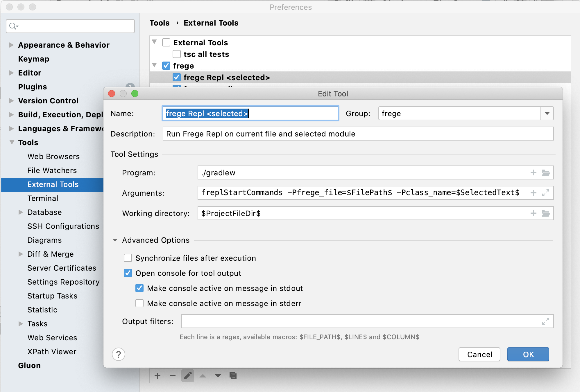The height and width of the screenshot is (392, 580).
Task: Click the add (plus) tool button in the bottom toolbar
Action: [x=157, y=376]
